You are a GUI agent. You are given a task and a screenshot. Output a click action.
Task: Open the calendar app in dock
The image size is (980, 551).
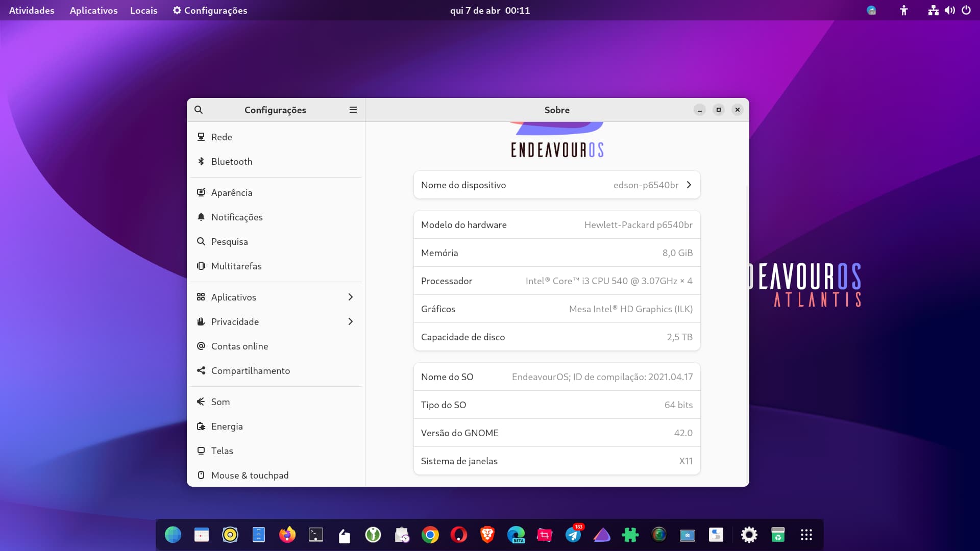(x=202, y=535)
